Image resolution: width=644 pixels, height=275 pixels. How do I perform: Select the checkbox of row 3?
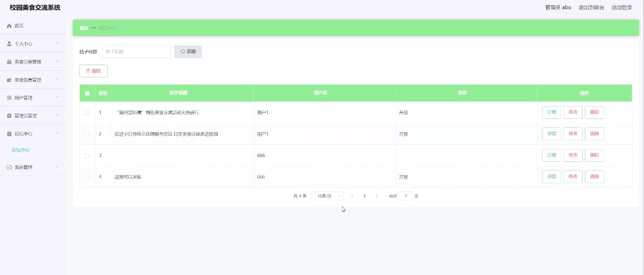(87, 156)
